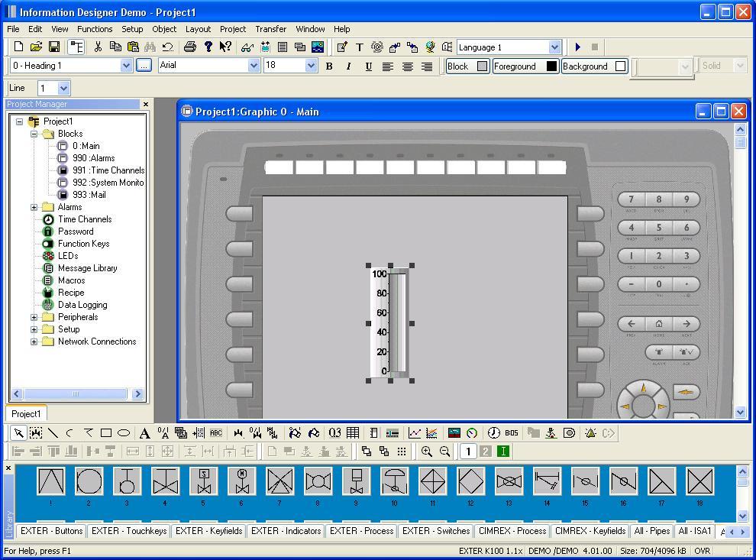Choose the Foreground color swatch
756x560 pixels.
[552, 66]
